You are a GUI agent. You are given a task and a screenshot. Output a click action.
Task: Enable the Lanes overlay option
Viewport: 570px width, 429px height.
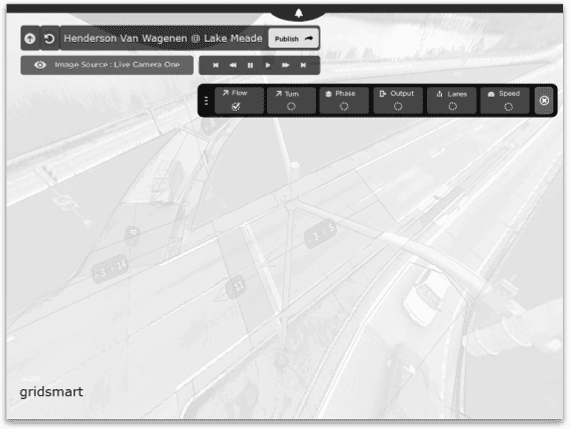[x=453, y=107]
